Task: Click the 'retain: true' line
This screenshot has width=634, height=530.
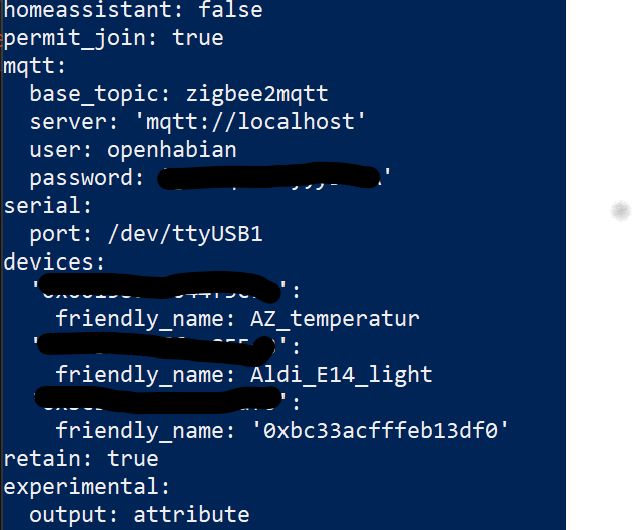Action: coord(81,458)
